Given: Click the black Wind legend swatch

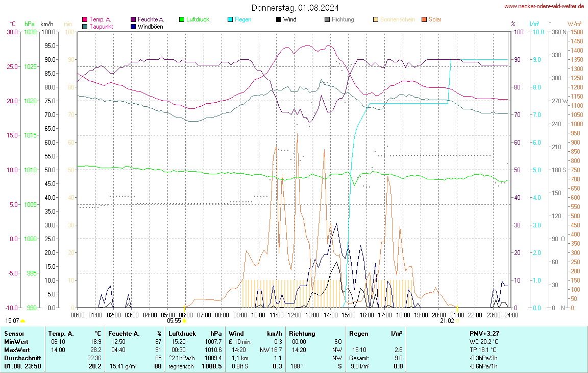Looking at the screenshot, I should click(x=279, y=19).
